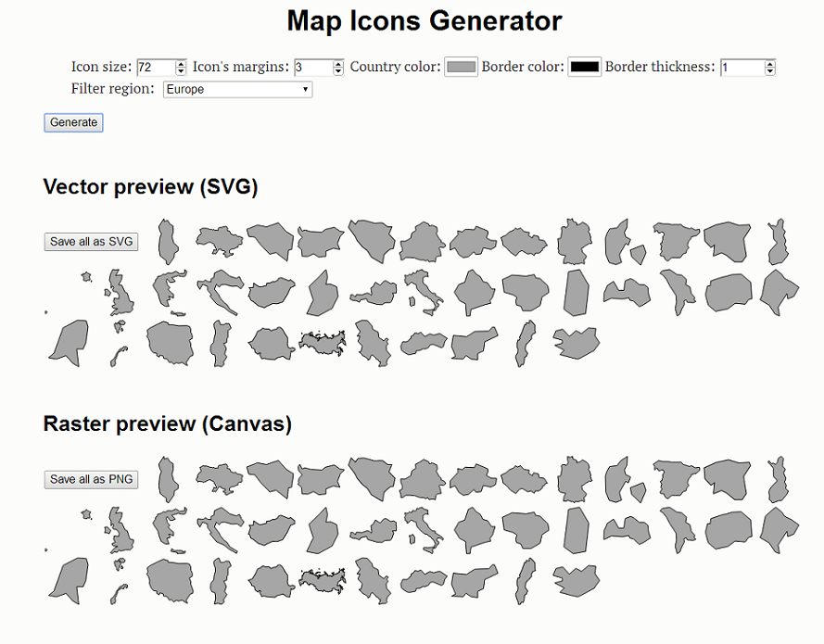Click Poland map icon in Raster preview
The width and height of the screenshot is (824, 644).
pos(168,580)
